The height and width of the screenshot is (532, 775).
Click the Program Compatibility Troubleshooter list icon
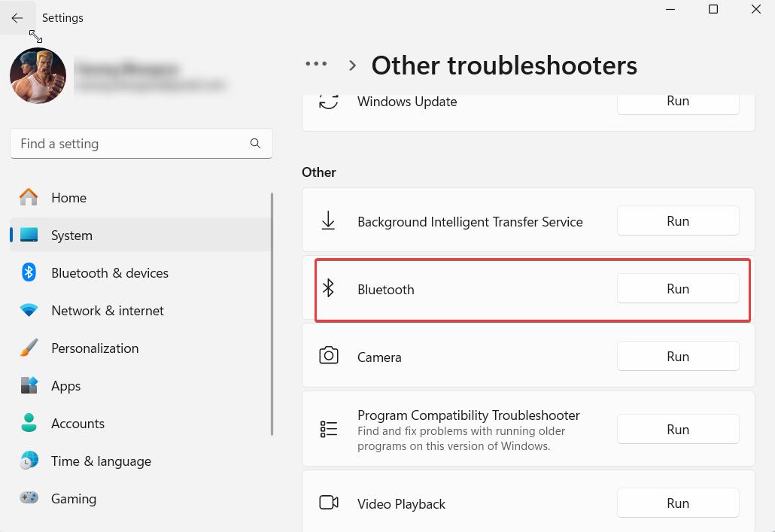pyautogui.click(x=328, y=429)
